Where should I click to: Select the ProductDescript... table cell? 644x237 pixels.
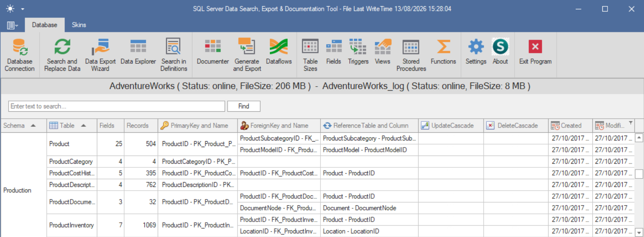coord(72,185)
